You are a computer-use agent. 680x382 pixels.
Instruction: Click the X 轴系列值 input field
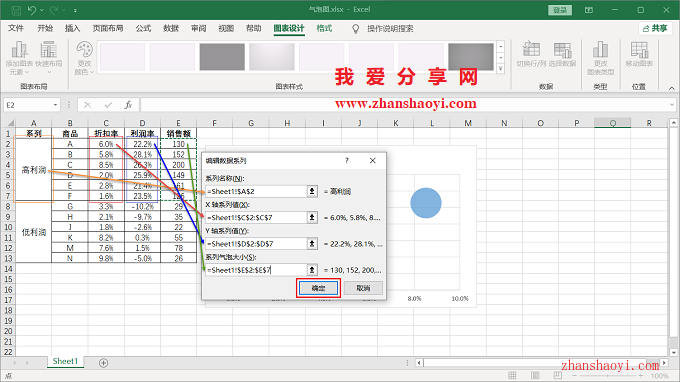point(256,217)
